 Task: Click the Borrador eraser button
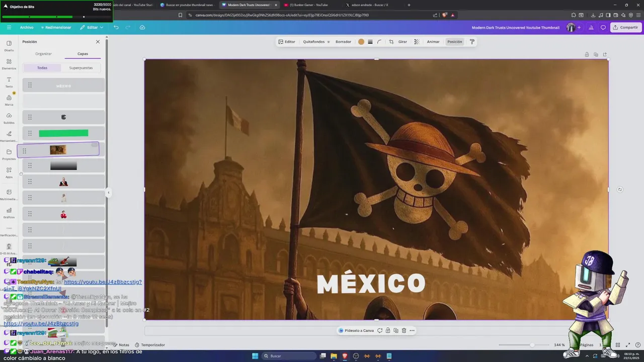(x=343, y=42)
